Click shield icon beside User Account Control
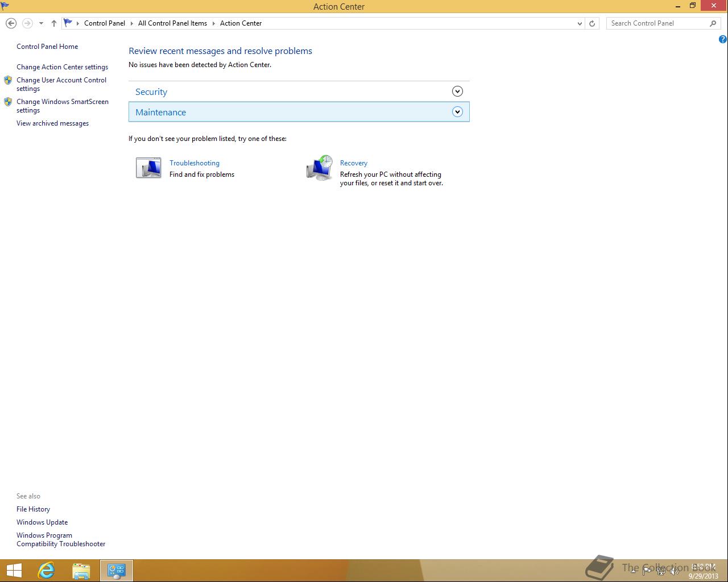 click(x=8, y=80)
